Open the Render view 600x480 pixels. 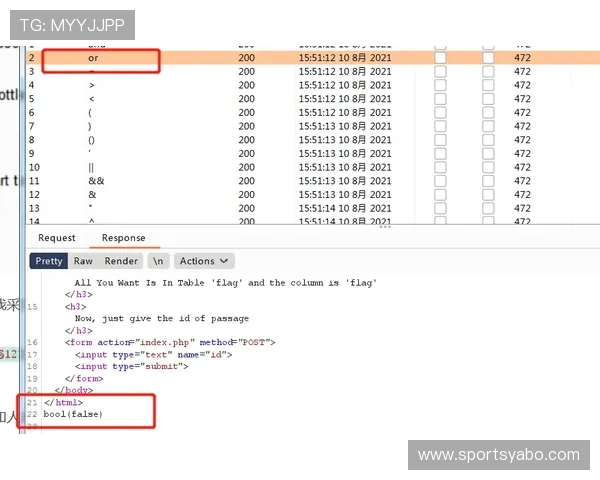point(122,261)
